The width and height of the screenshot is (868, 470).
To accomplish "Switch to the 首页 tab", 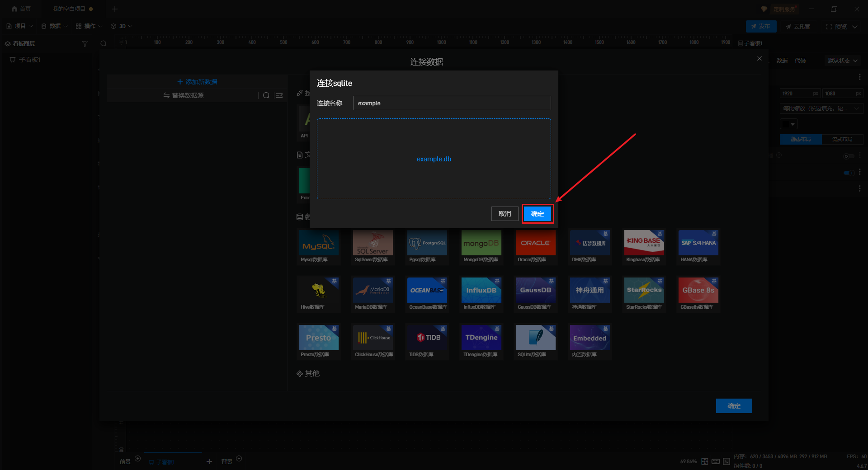I will pyautogui.click(x=21, y=9).
